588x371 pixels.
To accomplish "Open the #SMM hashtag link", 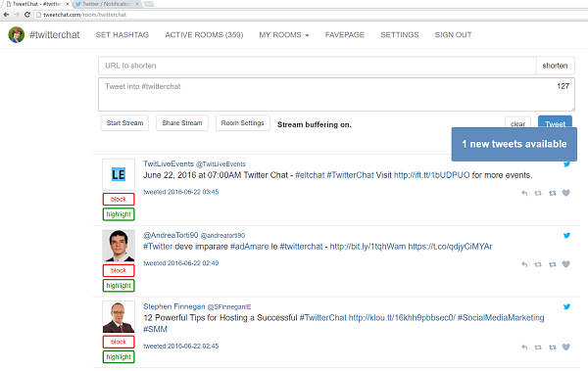I will point(155,329).
